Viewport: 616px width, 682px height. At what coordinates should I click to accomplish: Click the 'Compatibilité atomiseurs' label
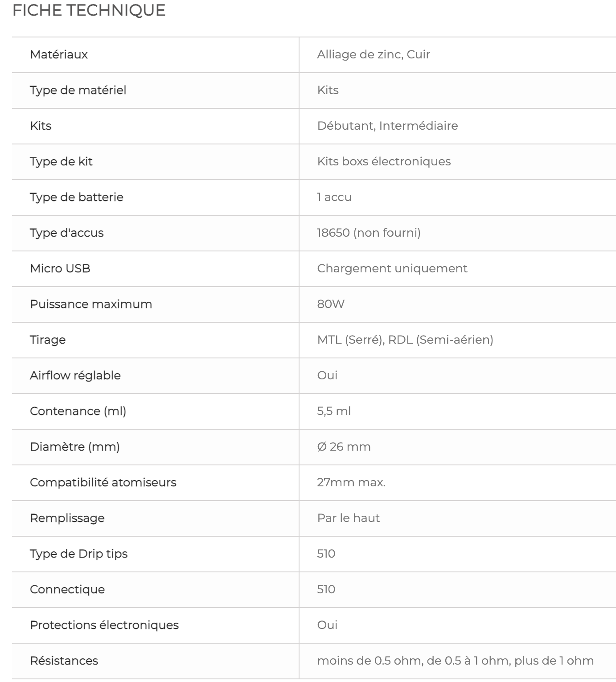103,482
